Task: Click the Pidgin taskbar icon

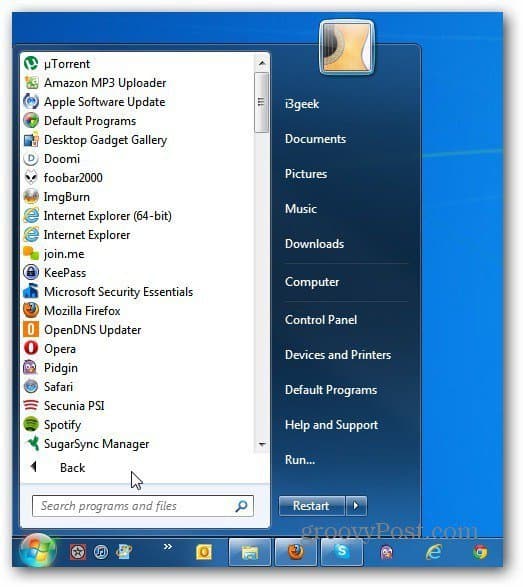Action: [387, 553]
